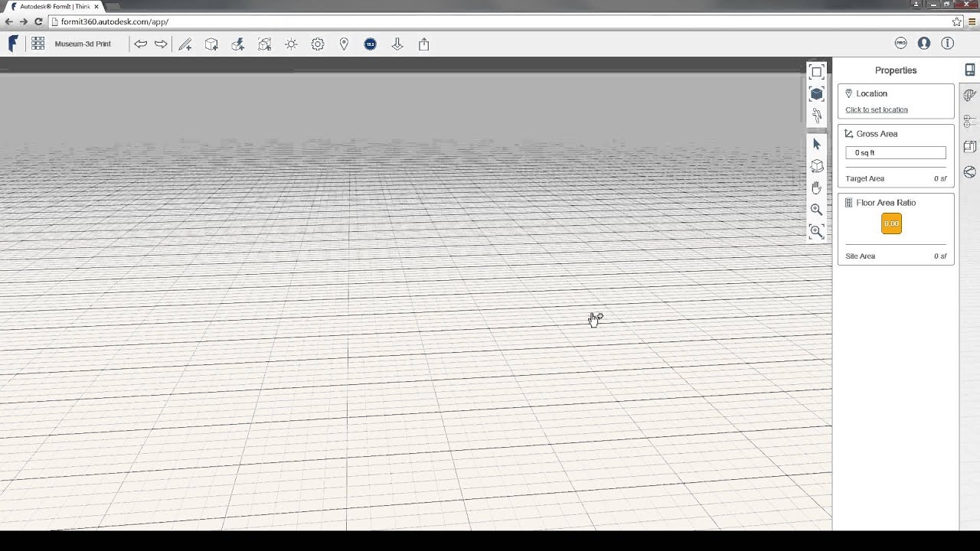
Task: Open the gallery grid icon
Action: [38, 44]
